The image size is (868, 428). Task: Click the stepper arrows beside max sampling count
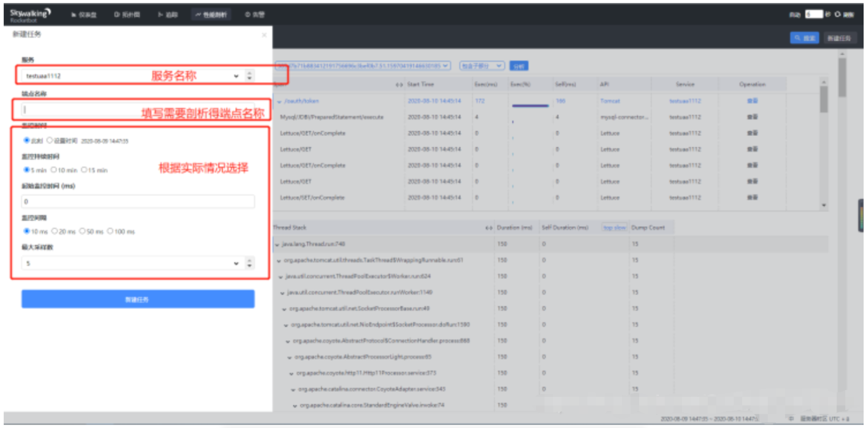[x=250, y=264]
